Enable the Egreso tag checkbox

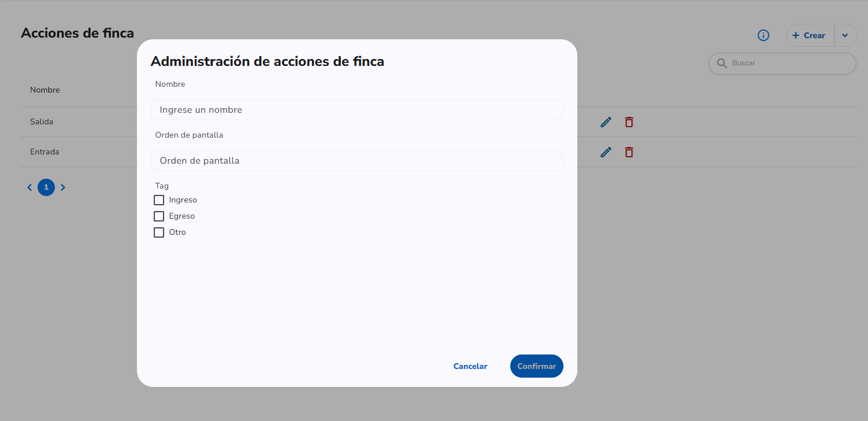point(159,216)
